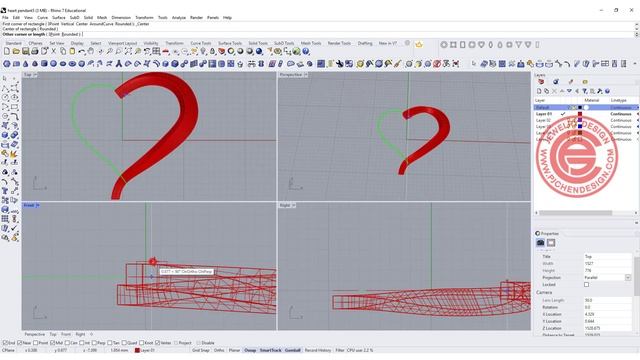Toggle Ortho in status bar
640x360 pixels.
pyautogui.click(x=219, y=350)
